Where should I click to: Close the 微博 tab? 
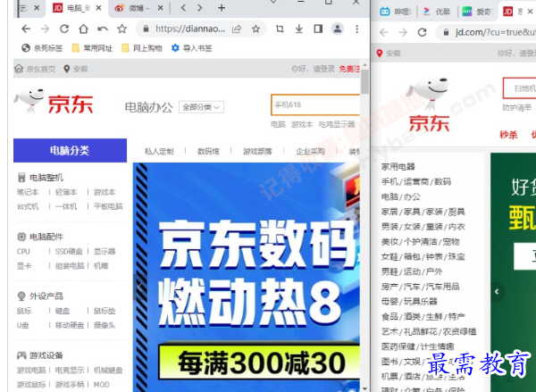(160, 8)
